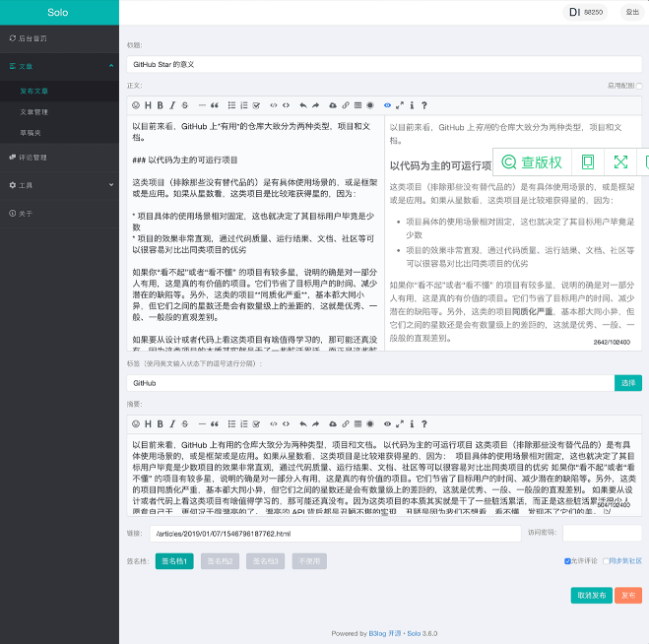
Task: Upload a file in the 摘要 editor toolbar
Action: tap(333, 423)
